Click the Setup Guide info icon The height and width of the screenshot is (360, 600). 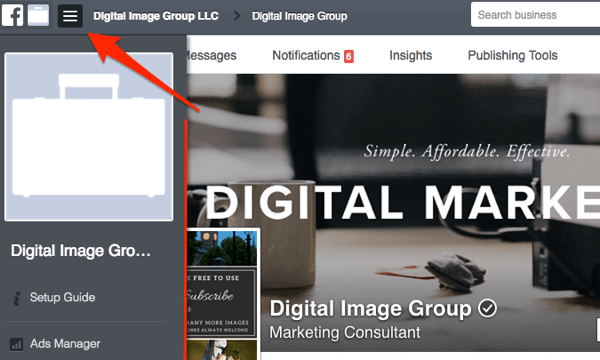[16, 298]
